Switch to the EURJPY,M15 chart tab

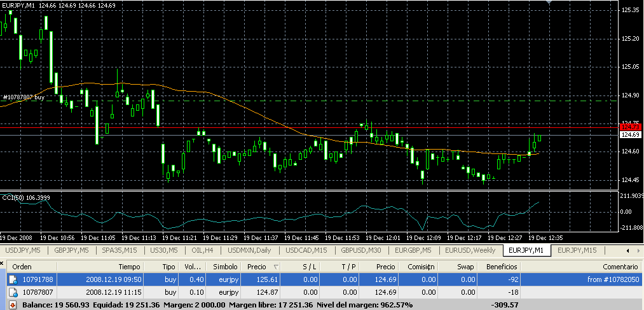(x=576, y=250)
